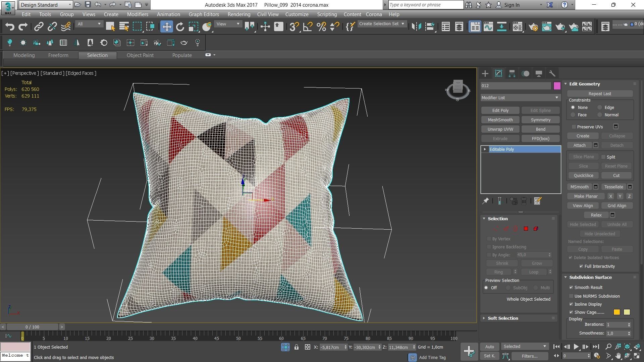Click the Render teapot icon

(560, 27)
